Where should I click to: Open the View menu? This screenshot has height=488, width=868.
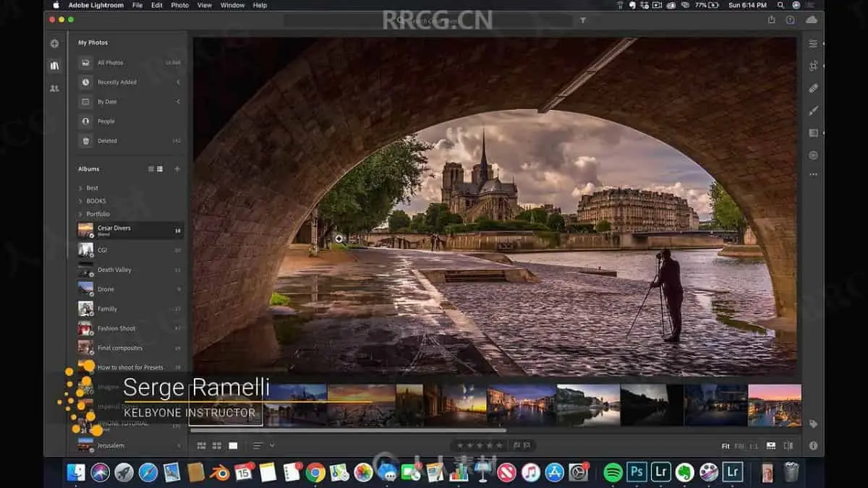coord(205,5)
